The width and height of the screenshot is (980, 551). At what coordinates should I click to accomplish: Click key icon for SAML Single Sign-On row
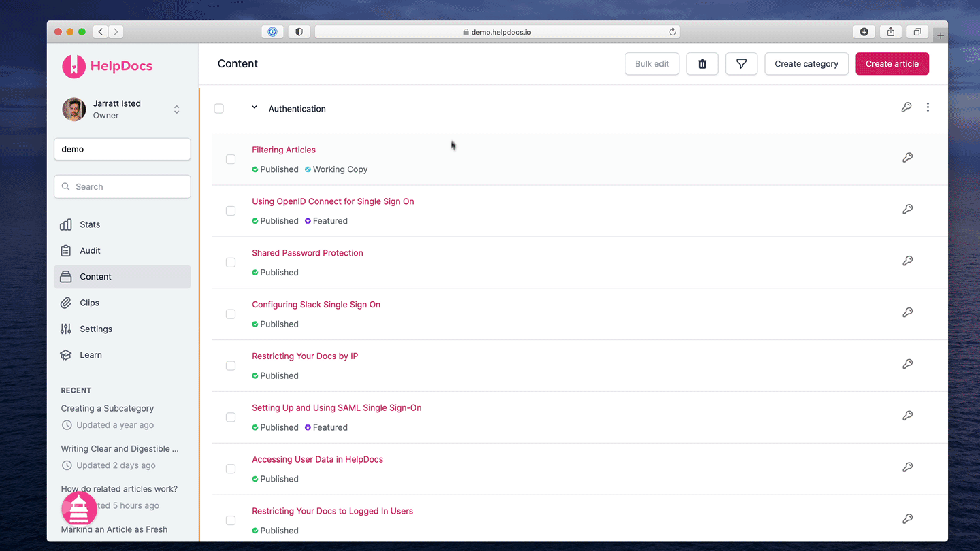pos(907,416)
